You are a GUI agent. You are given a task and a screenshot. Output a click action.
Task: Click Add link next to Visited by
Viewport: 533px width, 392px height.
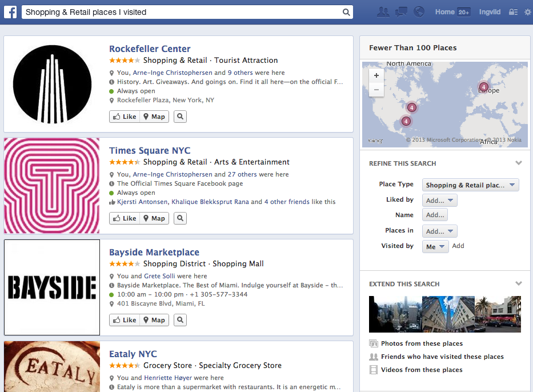pos(458,246)
